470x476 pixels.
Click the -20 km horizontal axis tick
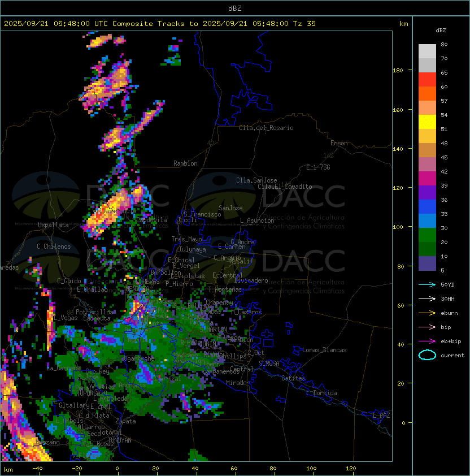point(77,469)
